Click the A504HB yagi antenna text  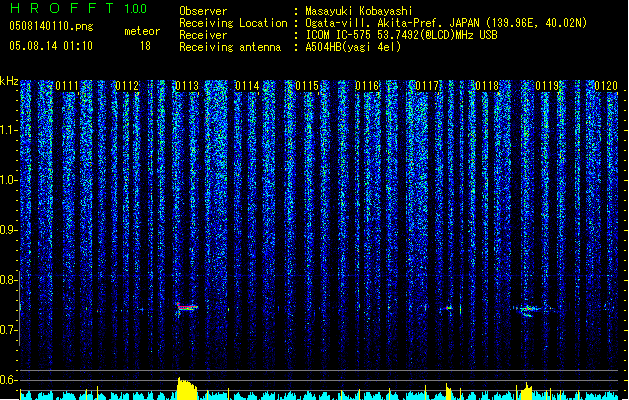point(353,47)
